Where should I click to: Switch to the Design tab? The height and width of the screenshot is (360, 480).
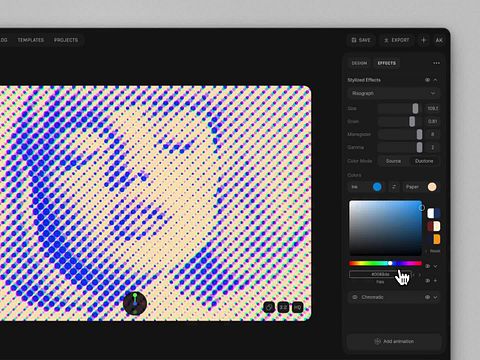[359, 63]
